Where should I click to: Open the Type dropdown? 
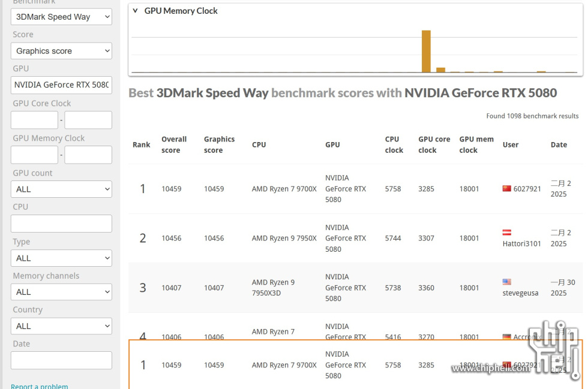(x=61, y=258)
